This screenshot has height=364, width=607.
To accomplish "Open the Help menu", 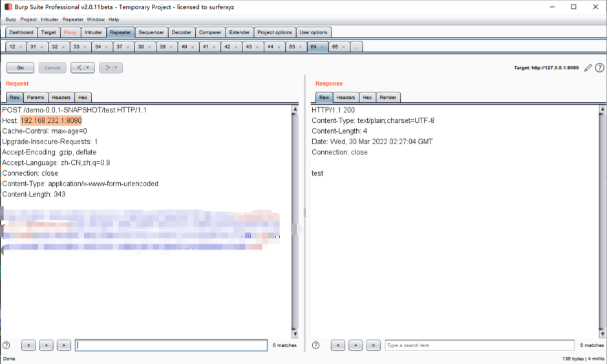I will [114, 19].
